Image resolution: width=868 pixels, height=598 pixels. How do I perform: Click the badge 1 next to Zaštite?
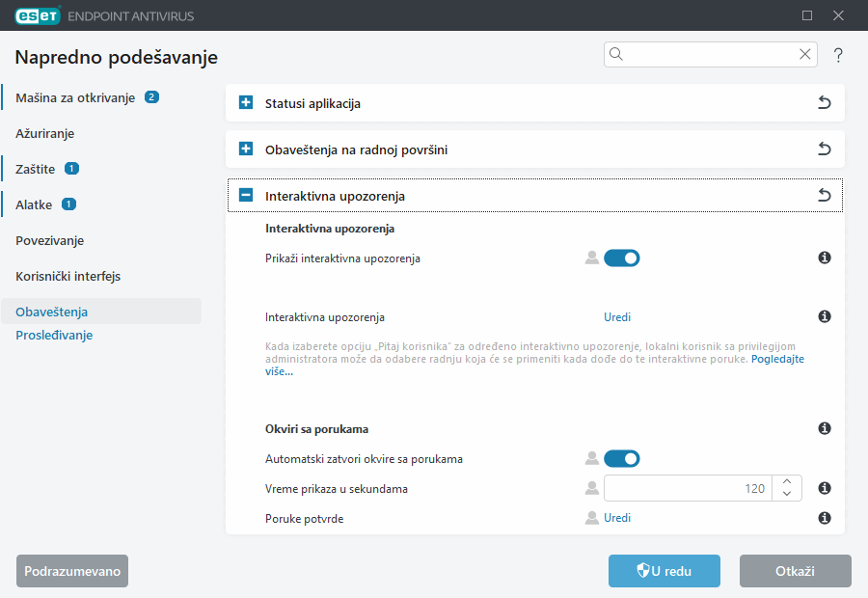(71, 169)
